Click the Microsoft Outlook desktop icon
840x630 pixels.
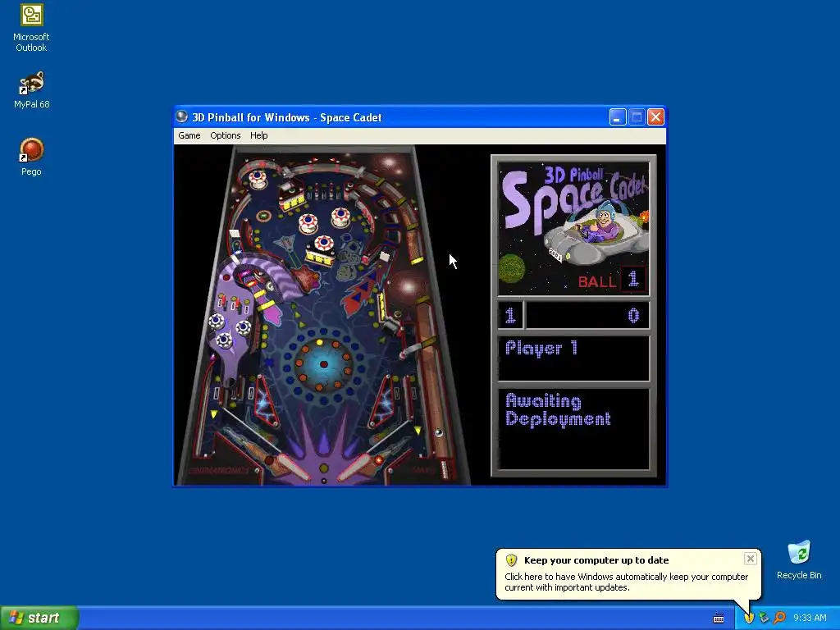pos(31,28)
